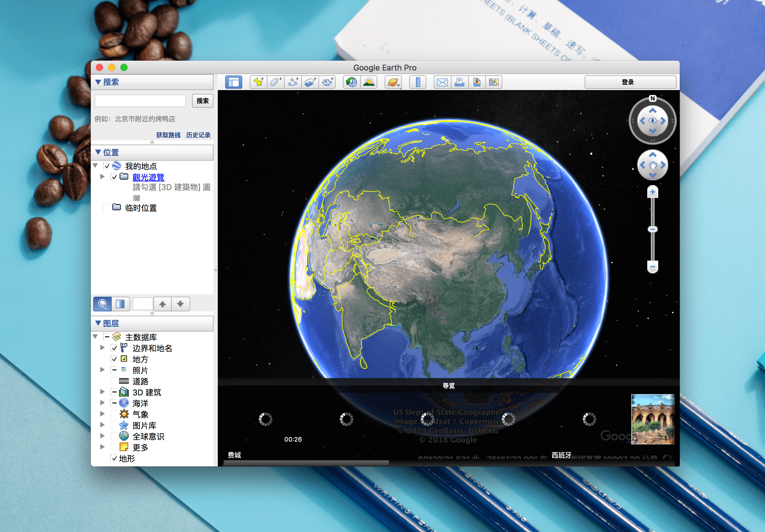Add a polygon from the toolbar
The image size is (765, 532).
click(x=276, y=82)
